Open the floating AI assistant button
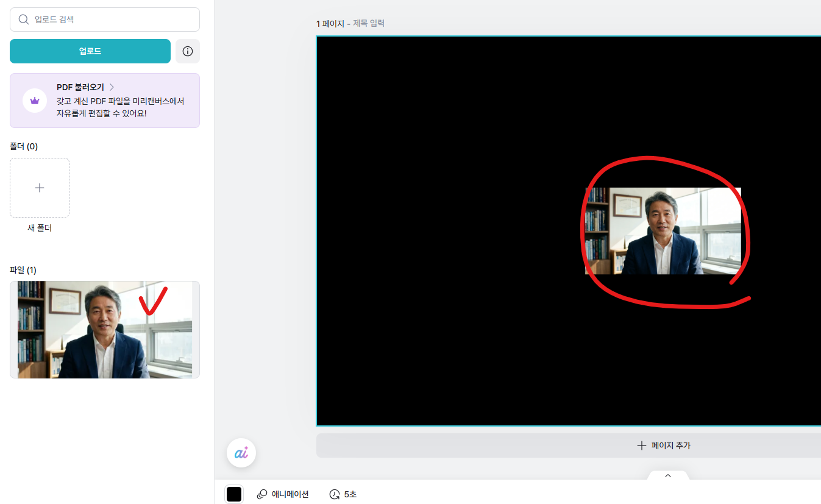 tap(241, 453)
